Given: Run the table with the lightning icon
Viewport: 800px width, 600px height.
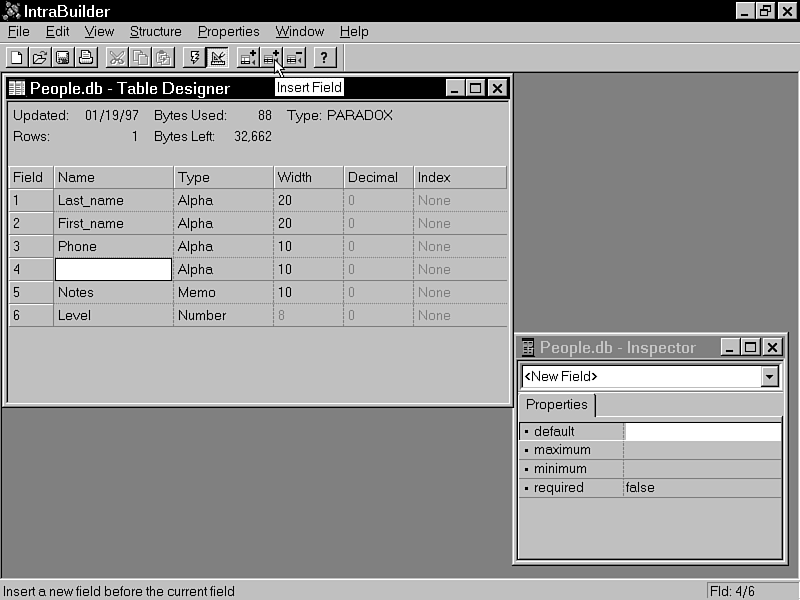Looking at the screenshot, I should tap(194, 57).
